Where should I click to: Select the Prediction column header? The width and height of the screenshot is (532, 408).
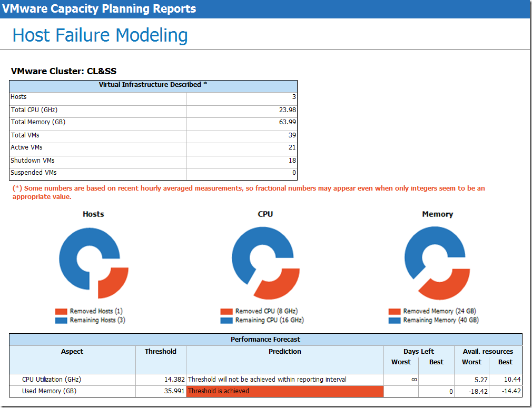click(285, 352)
